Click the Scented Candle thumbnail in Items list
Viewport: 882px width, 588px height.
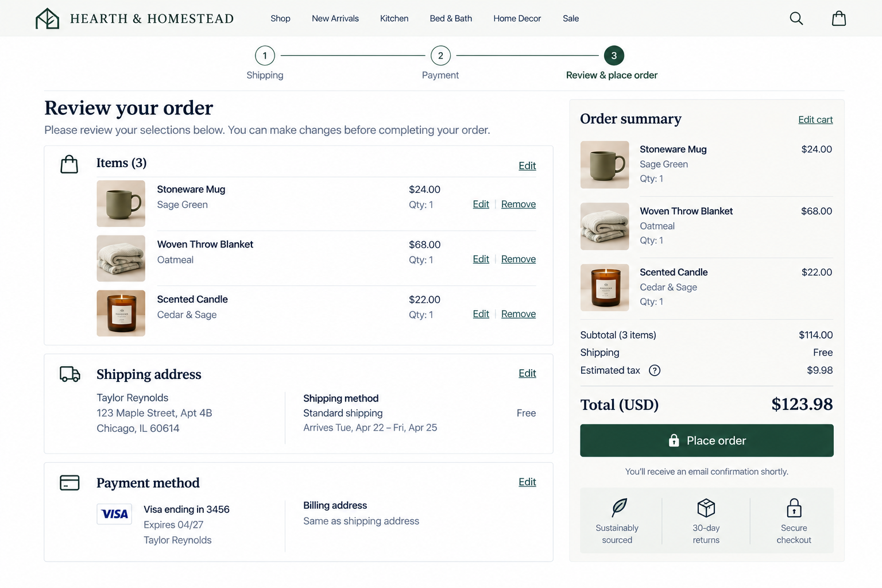121,313
